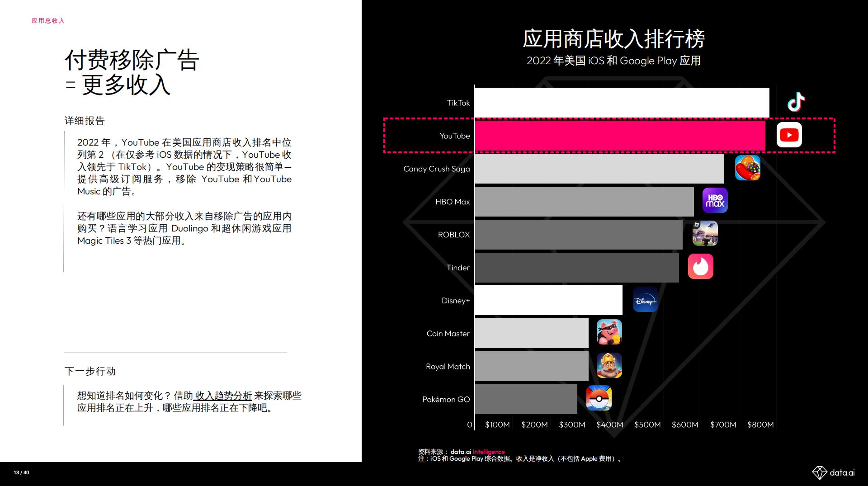The height and width of the screenshot is (486, 868).
Task: Select the Pokémon GO revenue bar
Action: point(526,399)
